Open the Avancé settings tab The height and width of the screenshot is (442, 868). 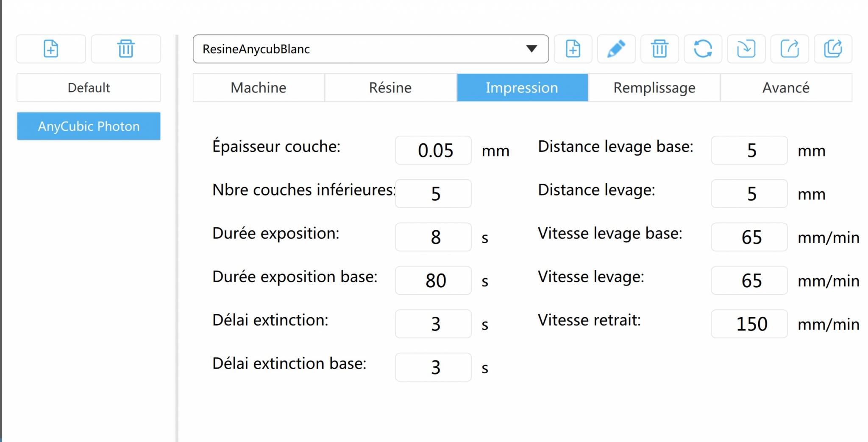point(786,88)
